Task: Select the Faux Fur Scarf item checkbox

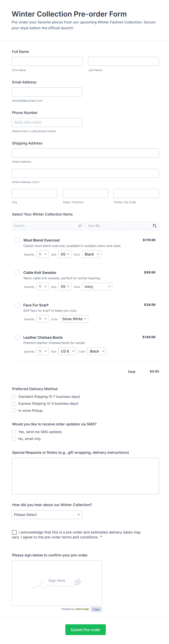Action: pos(17,305)
